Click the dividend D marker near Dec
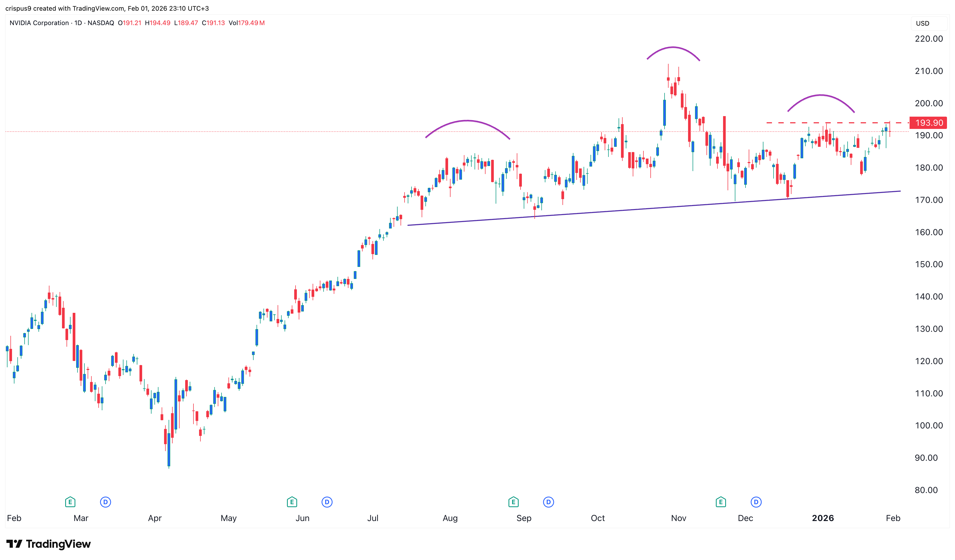Screen dimensions: 955x560 click(x=756, y=502)
